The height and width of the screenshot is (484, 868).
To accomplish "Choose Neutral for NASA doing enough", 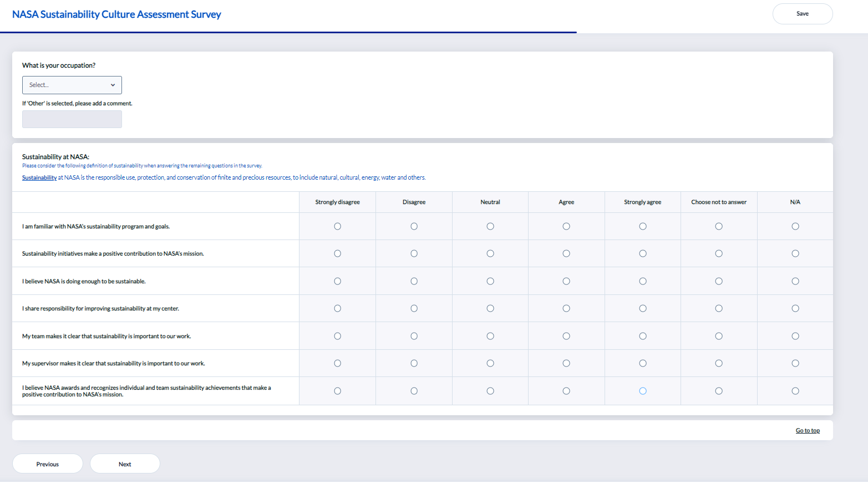I will (490, 281).
